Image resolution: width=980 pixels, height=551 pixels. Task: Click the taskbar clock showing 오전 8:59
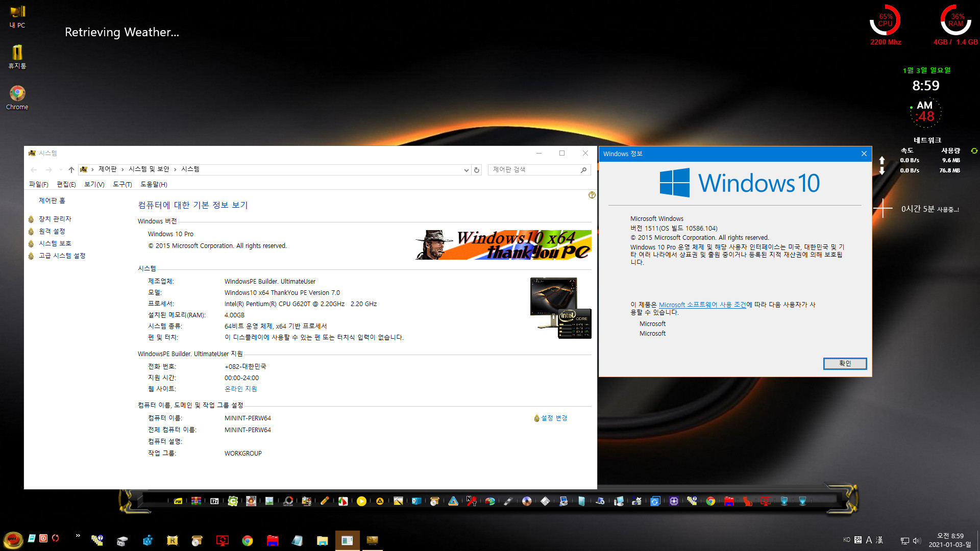950,540
